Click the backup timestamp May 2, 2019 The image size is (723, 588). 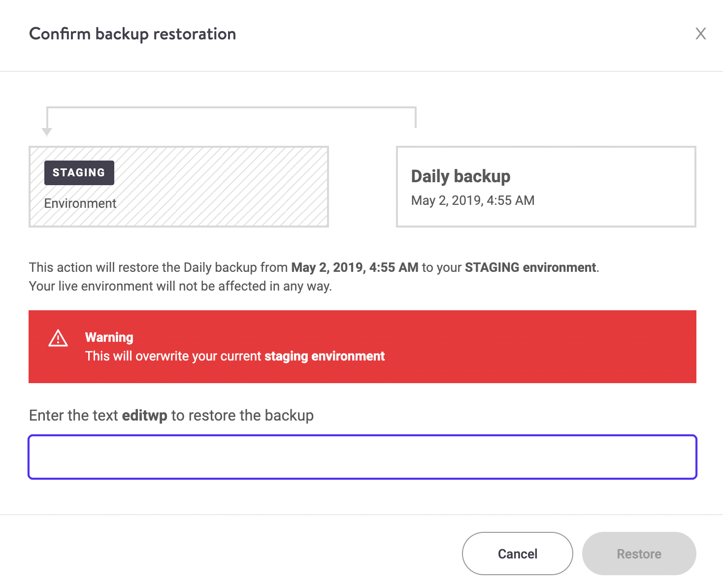click(472, 200)
